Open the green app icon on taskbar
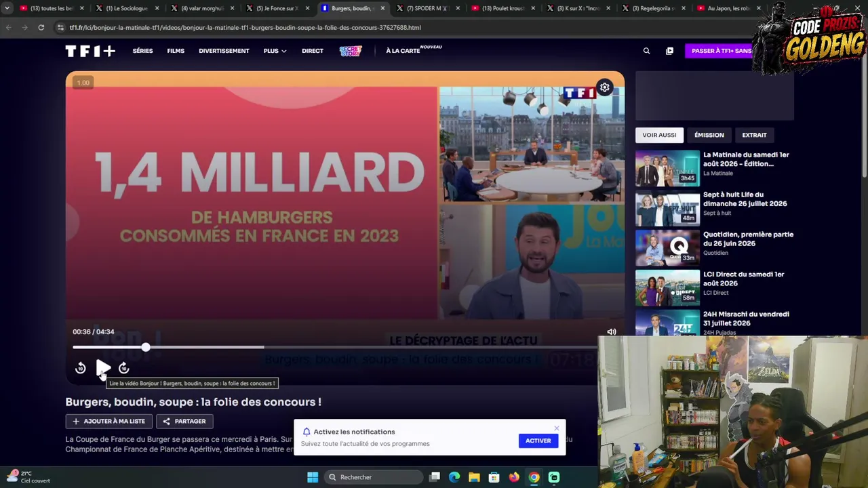This screenshot has width=868, height=488. (554, 477)
